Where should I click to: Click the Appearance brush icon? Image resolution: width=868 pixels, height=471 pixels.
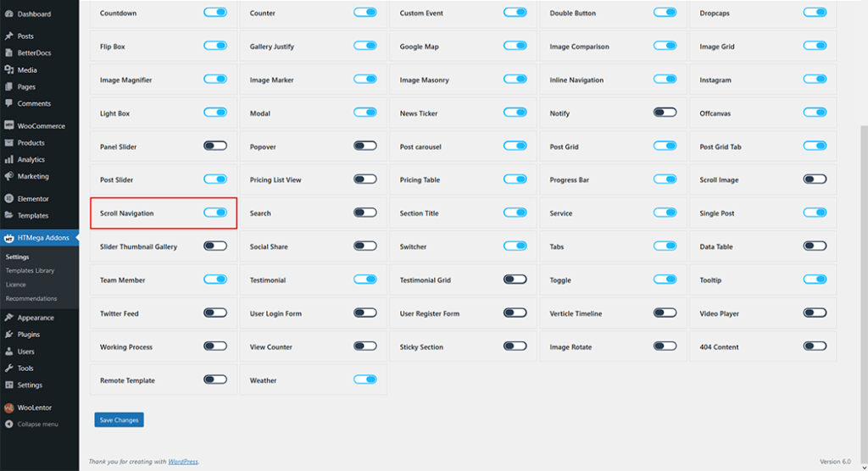click(8, 318)
